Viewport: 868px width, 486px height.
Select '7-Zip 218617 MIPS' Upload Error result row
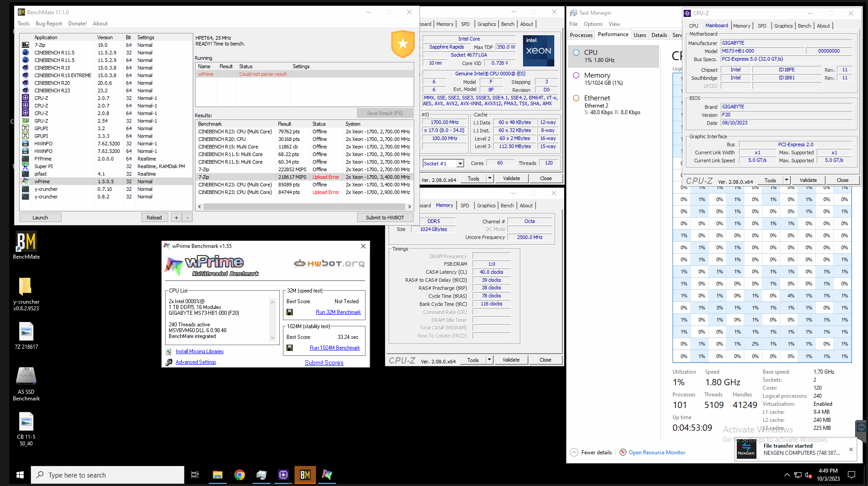click(x=304, y=177)
